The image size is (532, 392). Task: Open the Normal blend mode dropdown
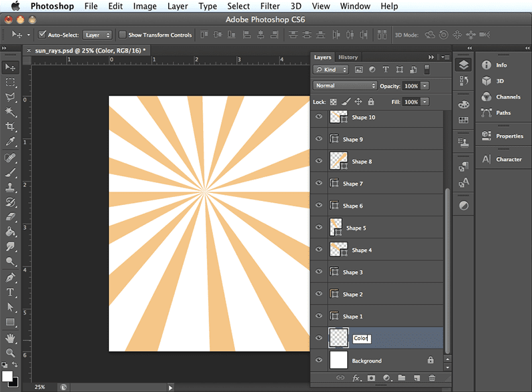[x=345, y=85]
